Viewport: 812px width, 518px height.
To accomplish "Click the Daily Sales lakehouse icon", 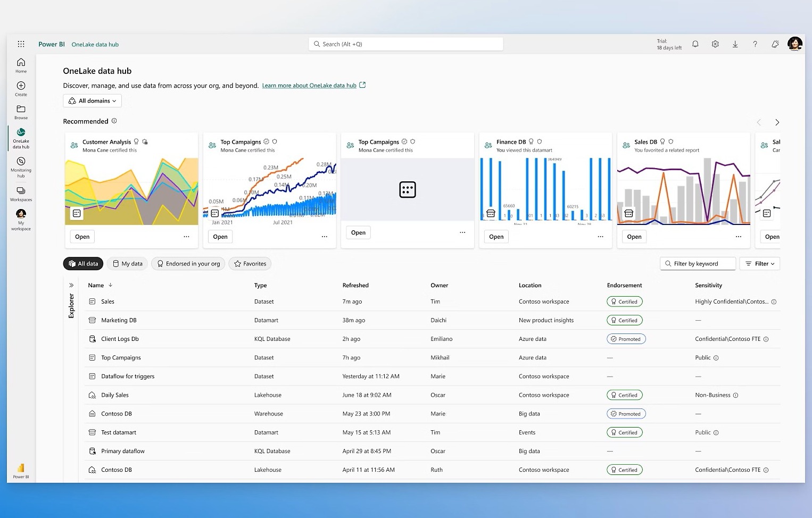I will [92, 395].
